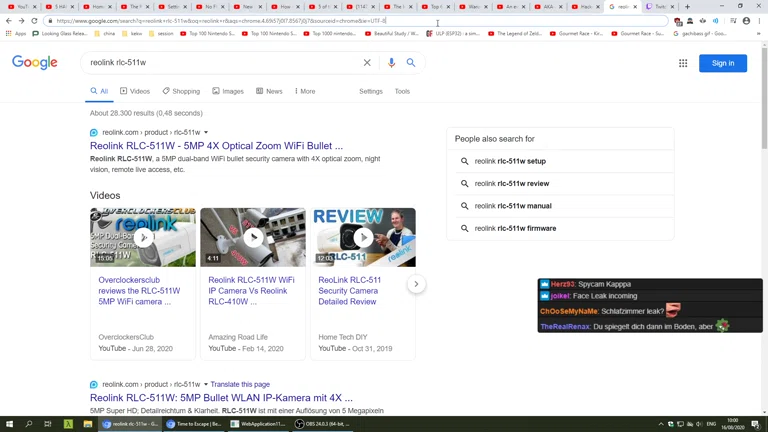Play the Overclockersclub review video thumbnail

coord(143,237)
